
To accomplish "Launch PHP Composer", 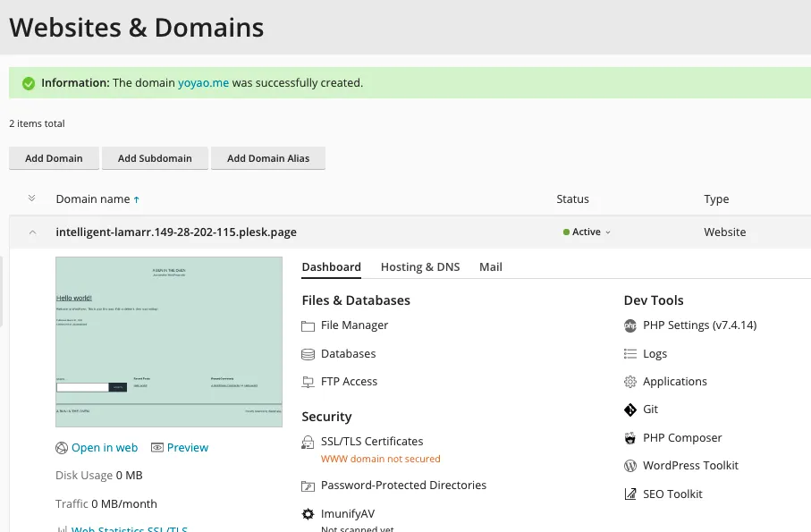I will pos(630,437).
